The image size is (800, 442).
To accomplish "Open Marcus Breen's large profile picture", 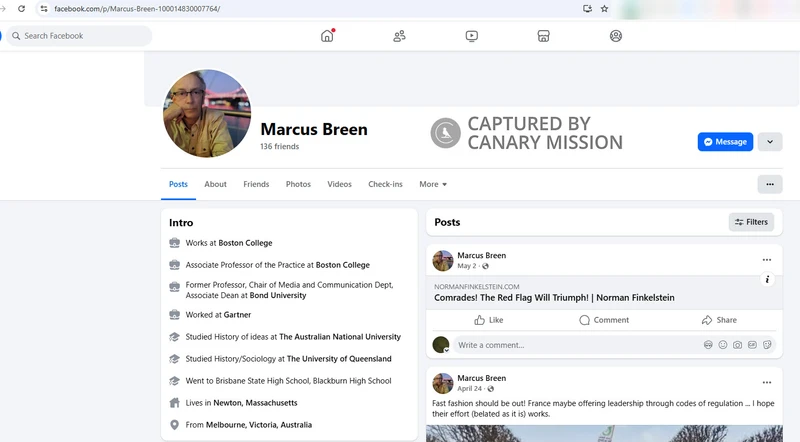I will 207,113.
